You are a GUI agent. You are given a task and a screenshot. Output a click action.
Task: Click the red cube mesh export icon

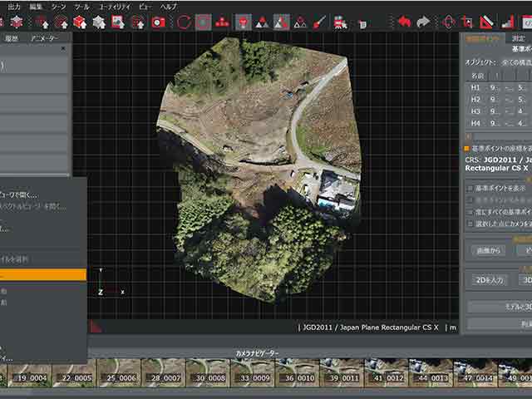tap(80, 22)
